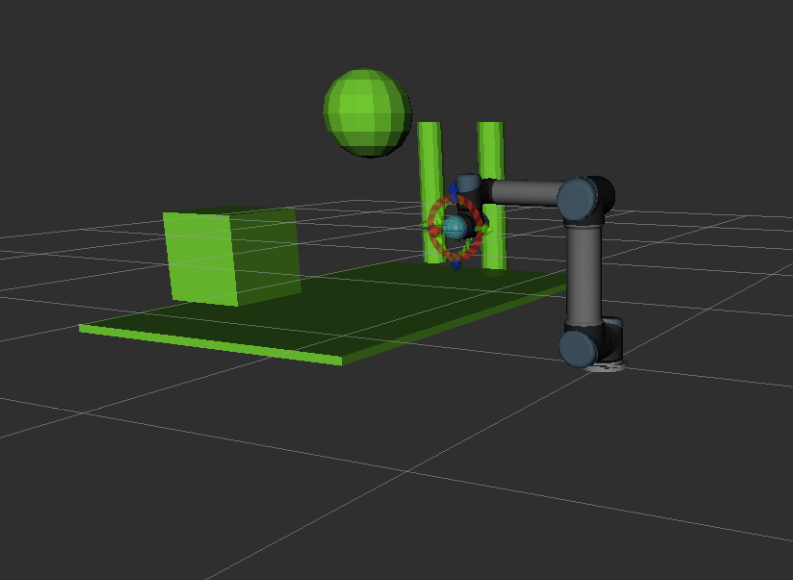The image size is (793, 580).
Task: Click empty grid floor in front of the table
Action: point(300,450)
